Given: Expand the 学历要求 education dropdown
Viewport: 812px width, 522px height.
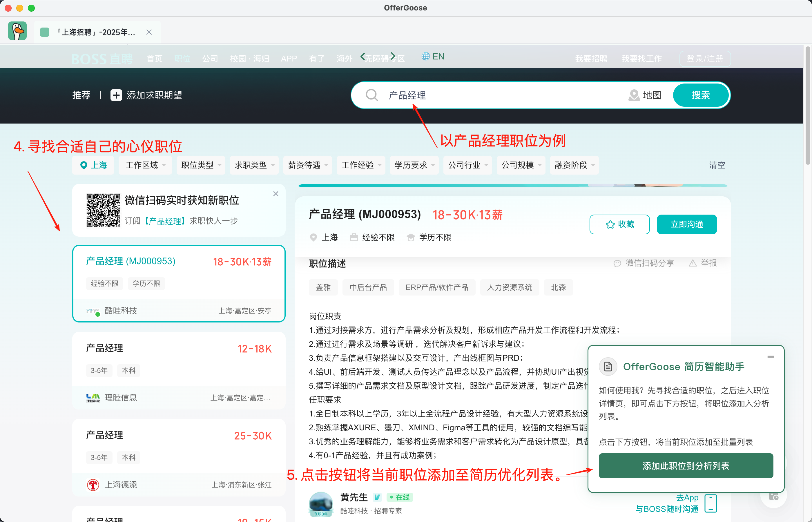Looking at the screenshot, I should [414, 165].
